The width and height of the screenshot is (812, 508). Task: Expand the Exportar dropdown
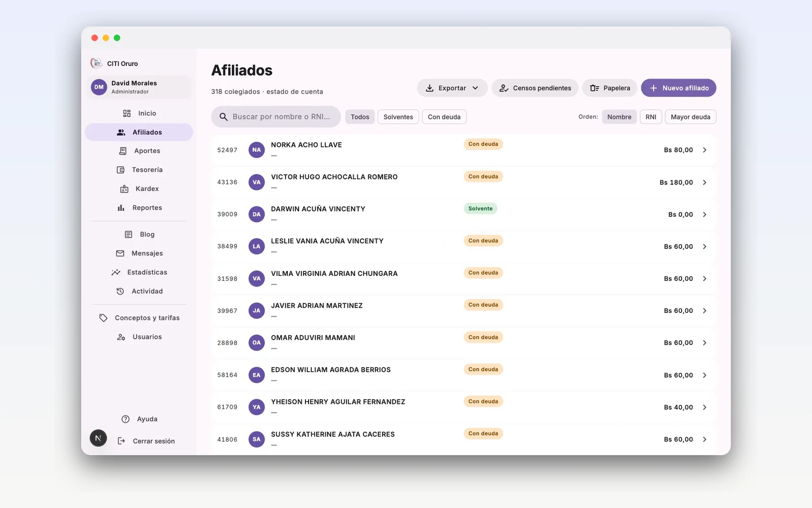point(452,88)
